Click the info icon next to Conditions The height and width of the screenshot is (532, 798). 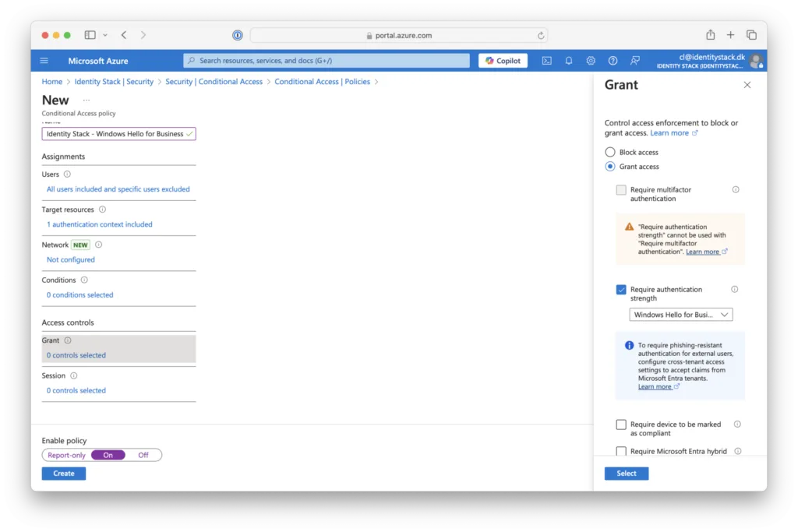tap(84, 280)
